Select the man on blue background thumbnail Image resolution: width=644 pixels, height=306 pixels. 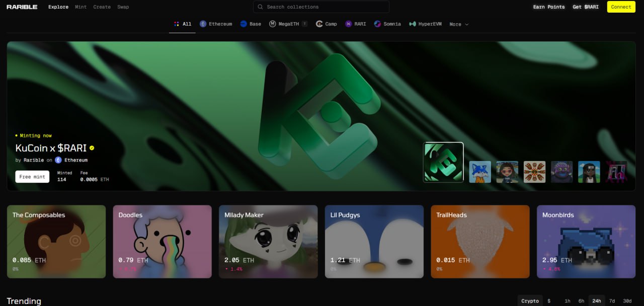click(x=589, y=172)
